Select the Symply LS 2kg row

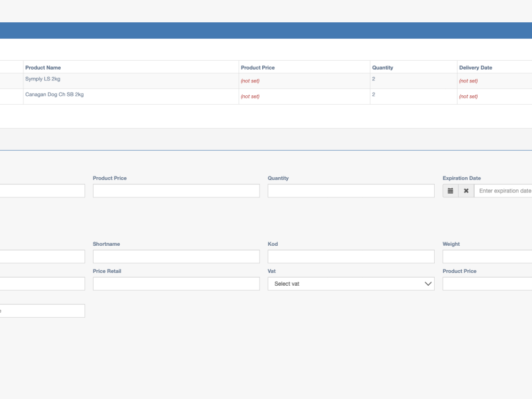266,81
